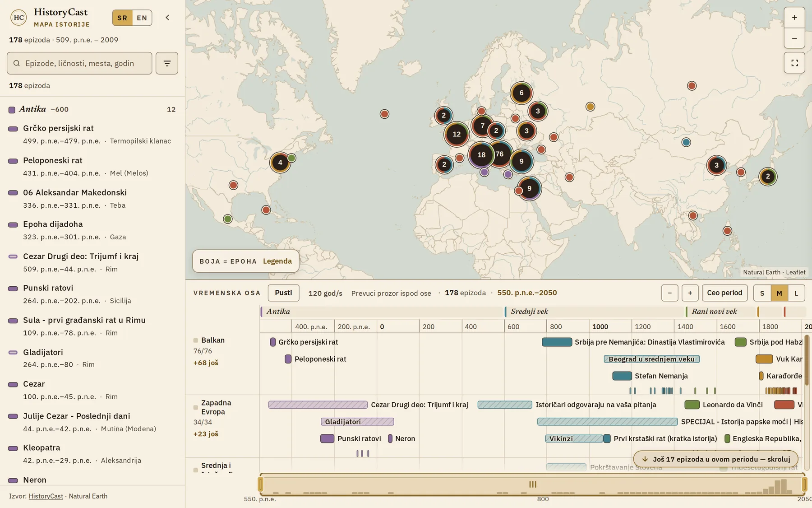Image resolution: width=812 pixels, height=508 pixels.
Task: Toggle fullscreen map view
Action: coord(794,63)
